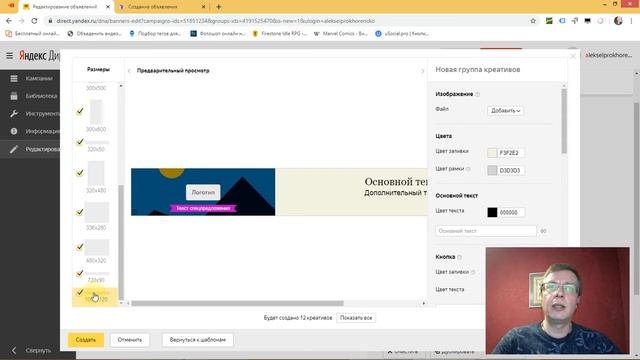Open the Marvel Comics bookmark
640x360 pixels.
pos(341,33)
